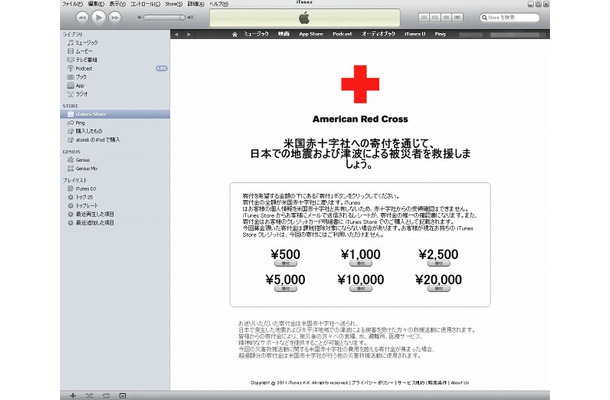
Task: Switch to the App Store tab
Action: [x=311, y=34]
